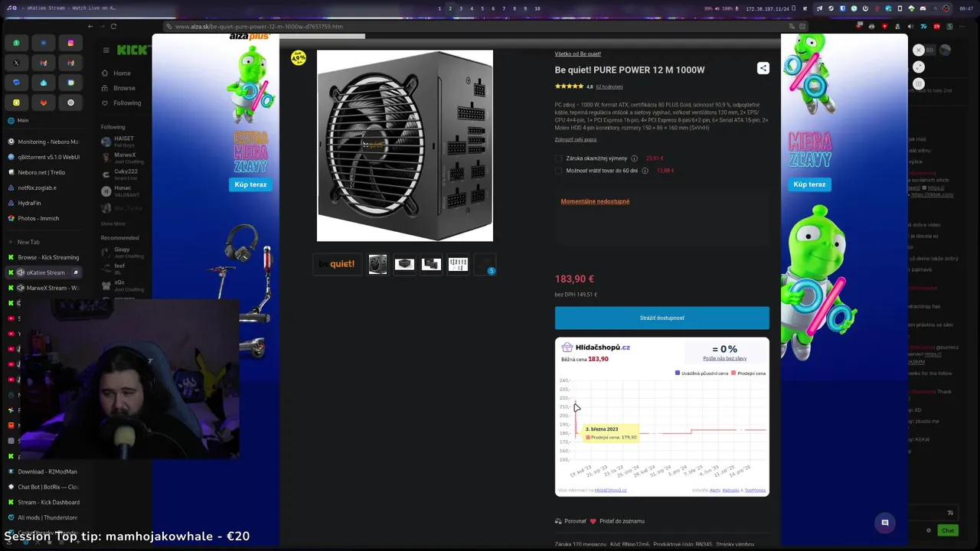
Task: Open the Monitoring - Neboro sidebar tab
Action: 45,142
